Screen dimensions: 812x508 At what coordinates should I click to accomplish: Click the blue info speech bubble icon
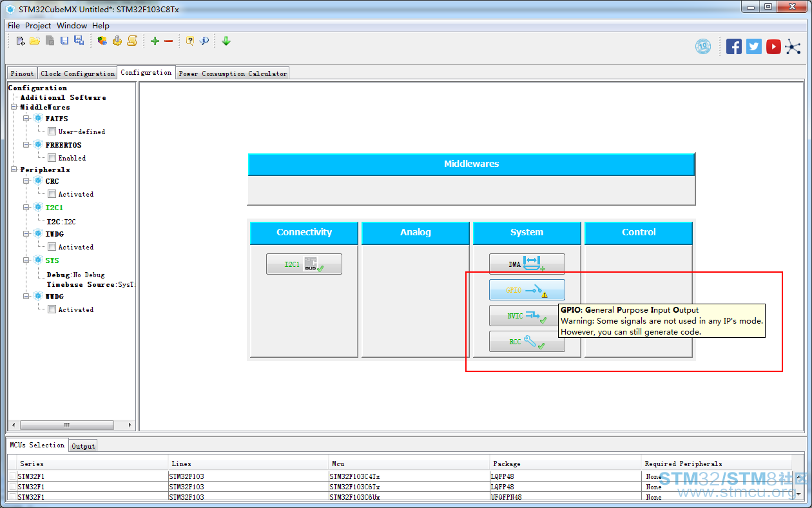(204, 41)
